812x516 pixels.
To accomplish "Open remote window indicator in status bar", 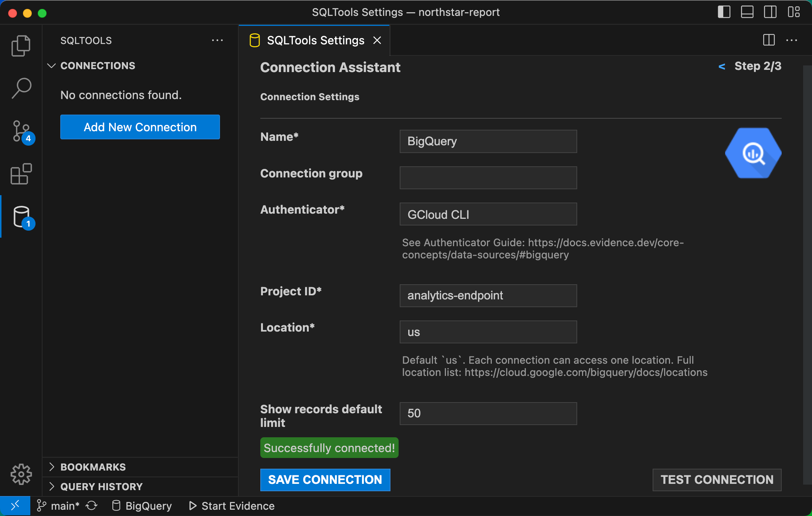I will pos(15,506).
